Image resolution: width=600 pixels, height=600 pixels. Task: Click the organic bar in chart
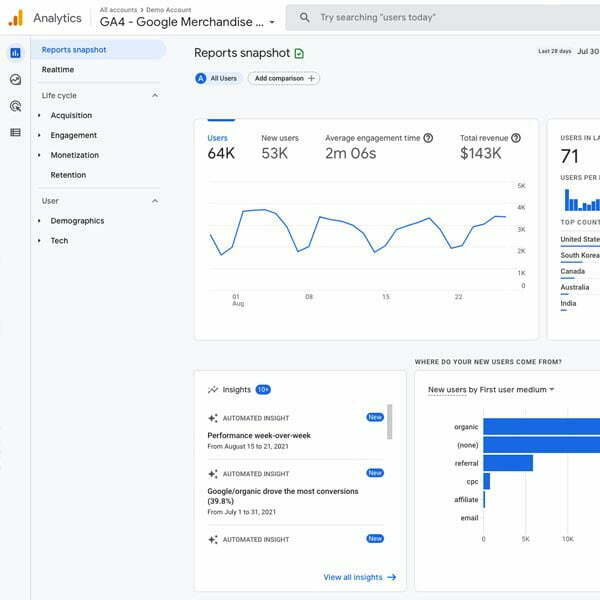pos(541,427)
